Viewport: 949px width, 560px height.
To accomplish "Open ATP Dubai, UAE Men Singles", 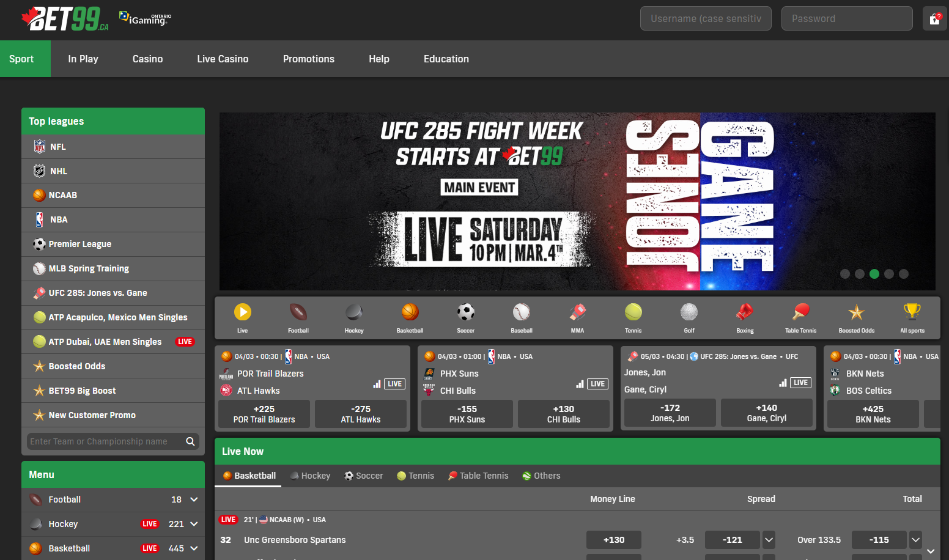I will click(113, 342).
